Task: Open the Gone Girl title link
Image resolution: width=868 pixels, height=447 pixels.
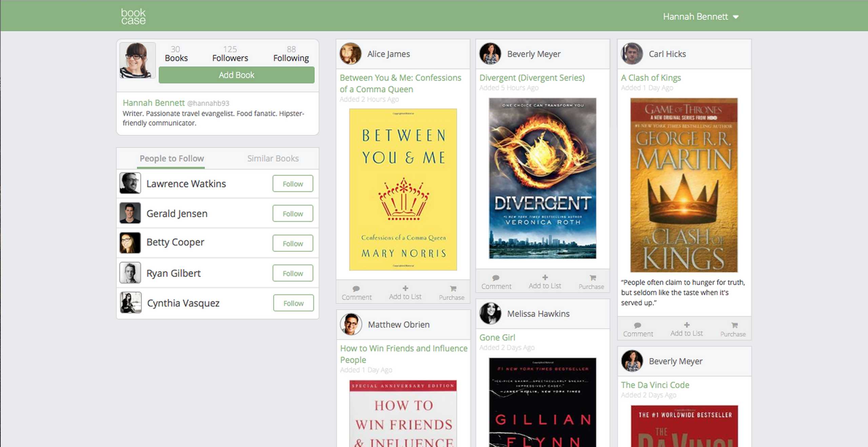Action: pyautogui.click(x=497, y=337)
